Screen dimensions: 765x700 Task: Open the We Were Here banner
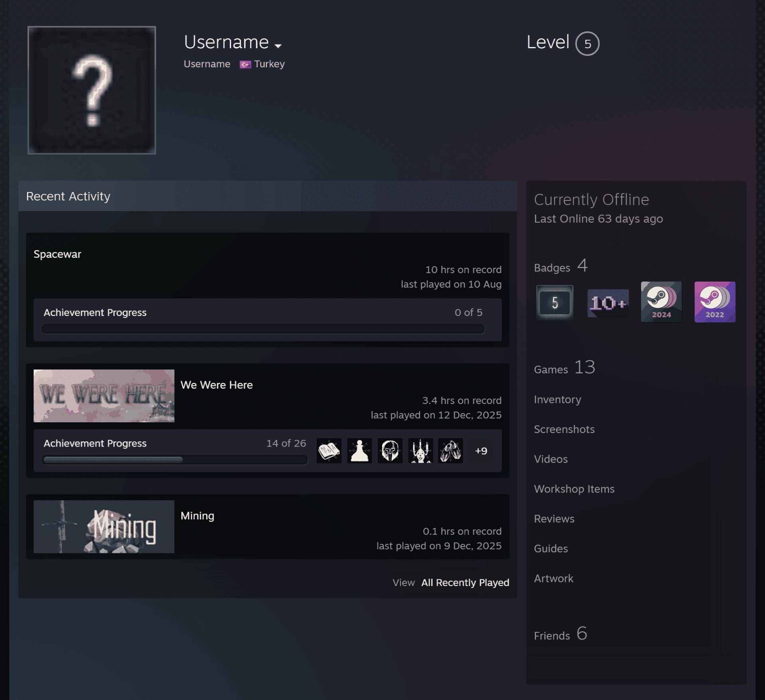point(104,396)
